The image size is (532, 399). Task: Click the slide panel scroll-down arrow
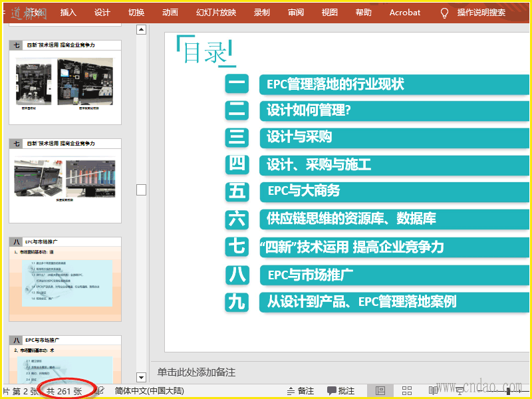(141, 377)
